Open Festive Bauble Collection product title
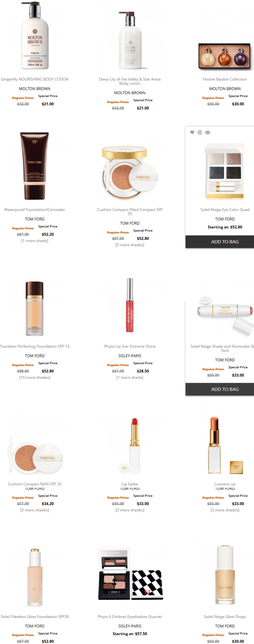This screenshot has width=254, height=644. tap(225, 79)
